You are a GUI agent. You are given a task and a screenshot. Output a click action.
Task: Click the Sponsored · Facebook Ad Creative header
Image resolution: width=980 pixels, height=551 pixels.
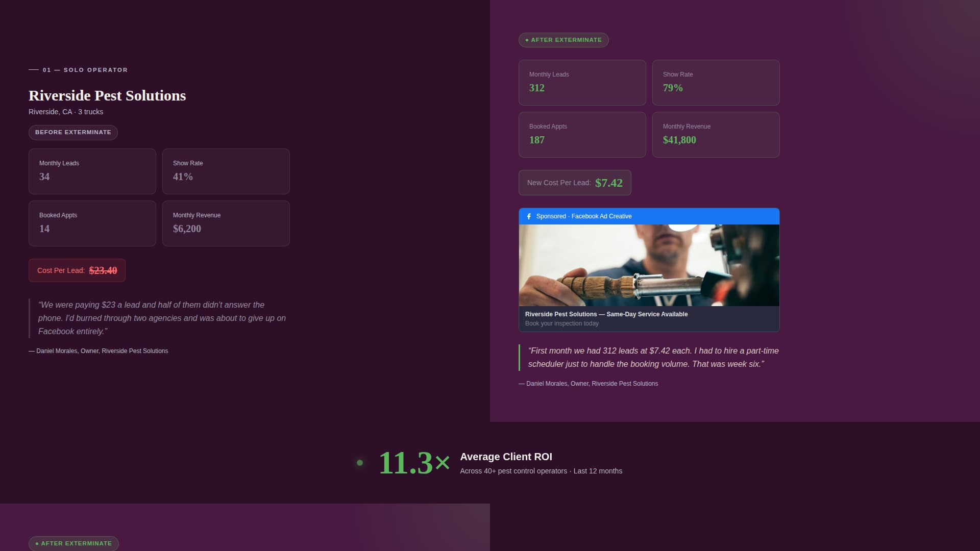[x=649, y=216]
